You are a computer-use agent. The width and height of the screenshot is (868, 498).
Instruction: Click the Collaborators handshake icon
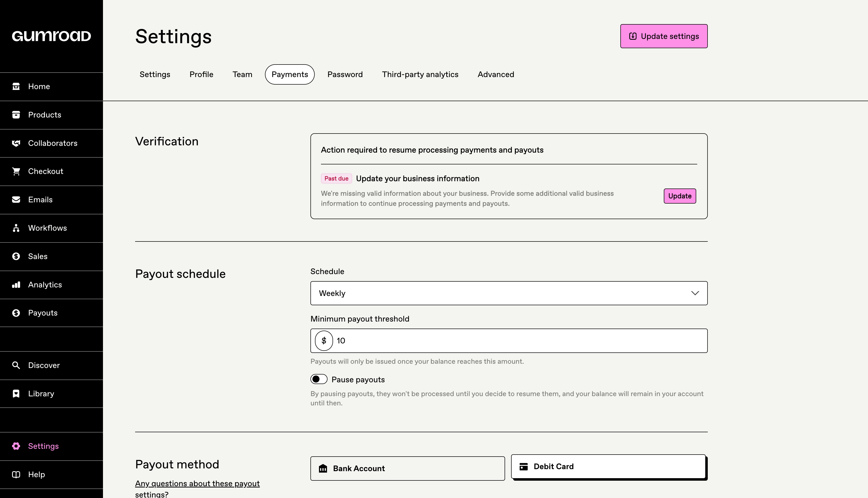pos(16,143)
